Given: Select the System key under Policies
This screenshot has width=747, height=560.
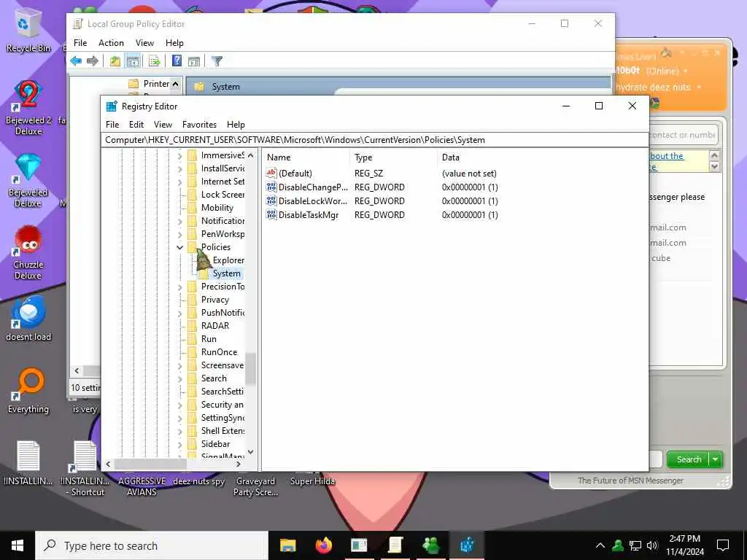Looking at the screenshot, I should (226, 273).
